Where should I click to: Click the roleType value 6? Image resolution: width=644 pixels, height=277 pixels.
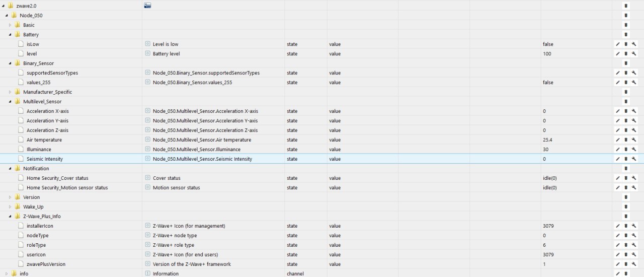[x=544, y=245]
